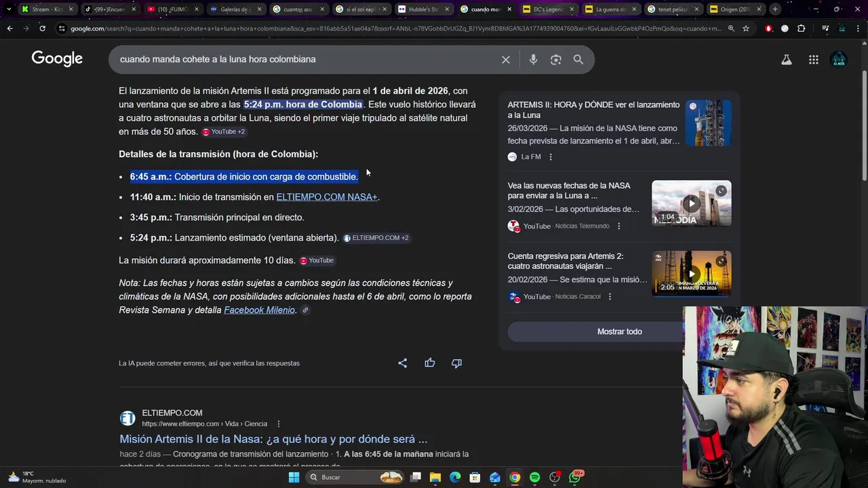This screenshot has width=868, height=488.
Task: Open Spotify from the taskbar
Action: tap(534, 477)
